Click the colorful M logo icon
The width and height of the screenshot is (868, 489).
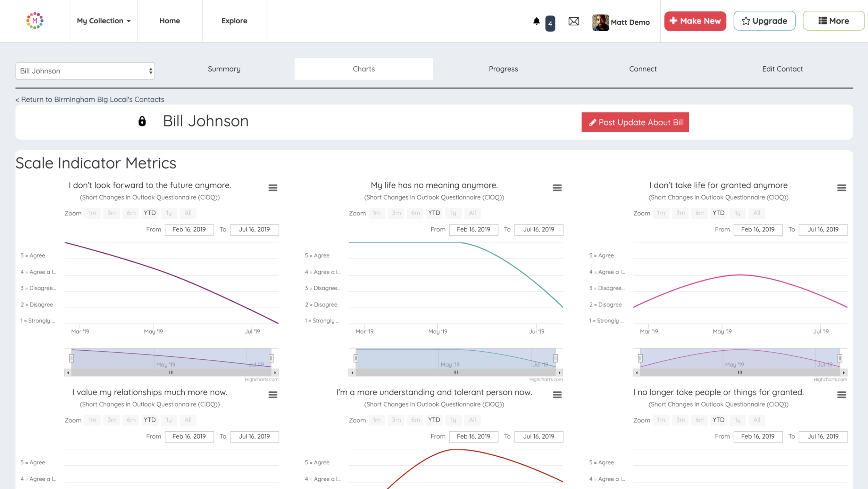click(35, 21)
